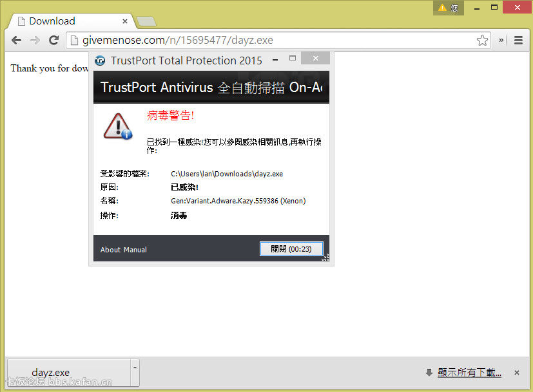Click the virus warning triangle icon
The height and width of the screenshot is (392, 533).
[x=117, y=126]
